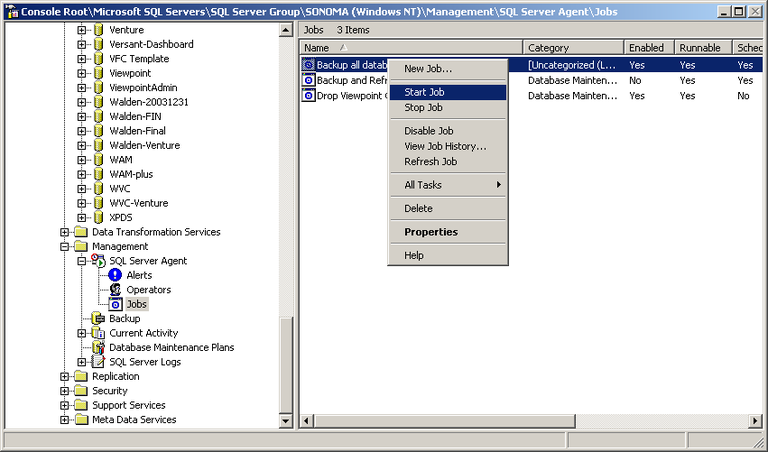Click the Database Maintenance Plans icon
The width and height of the screenshot is (768, 452).
coord(98,348)
